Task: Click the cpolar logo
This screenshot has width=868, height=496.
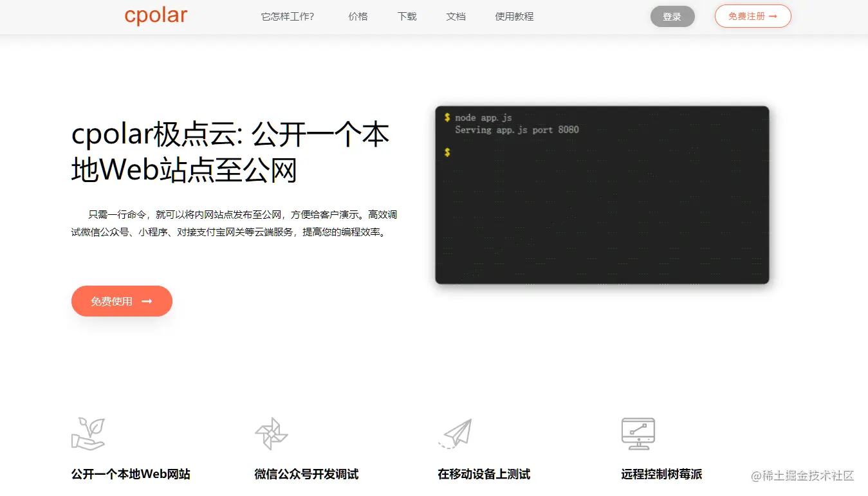Action: (156, 15)
